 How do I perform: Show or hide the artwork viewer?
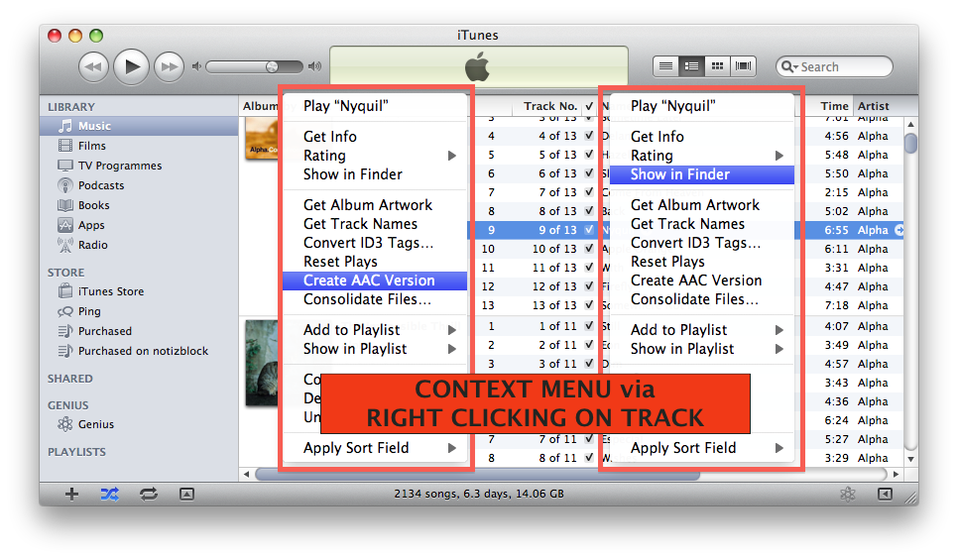(x=187, y=494)
